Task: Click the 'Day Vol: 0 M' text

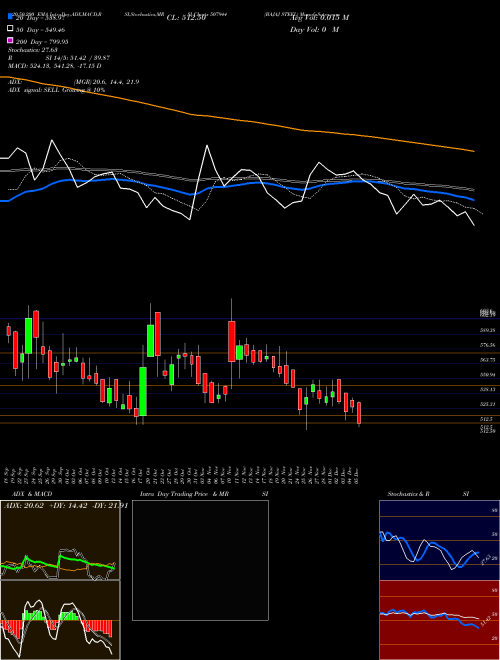Action: tap(314, 29)
